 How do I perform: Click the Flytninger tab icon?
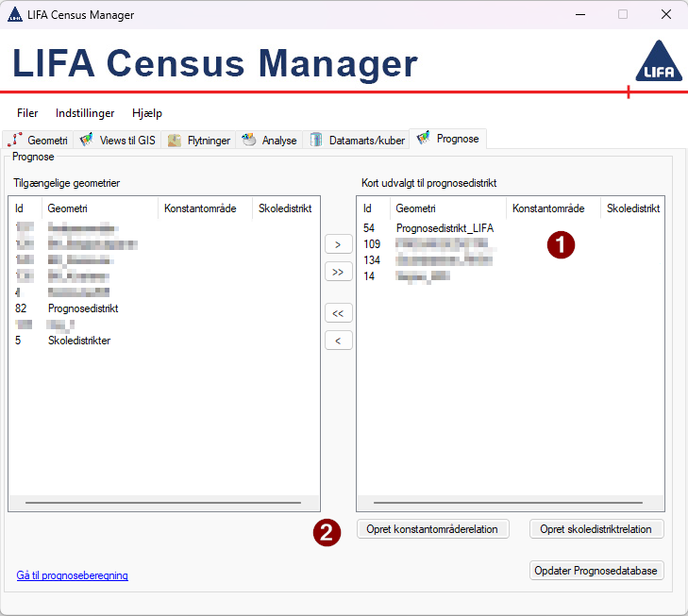[175, 140]
